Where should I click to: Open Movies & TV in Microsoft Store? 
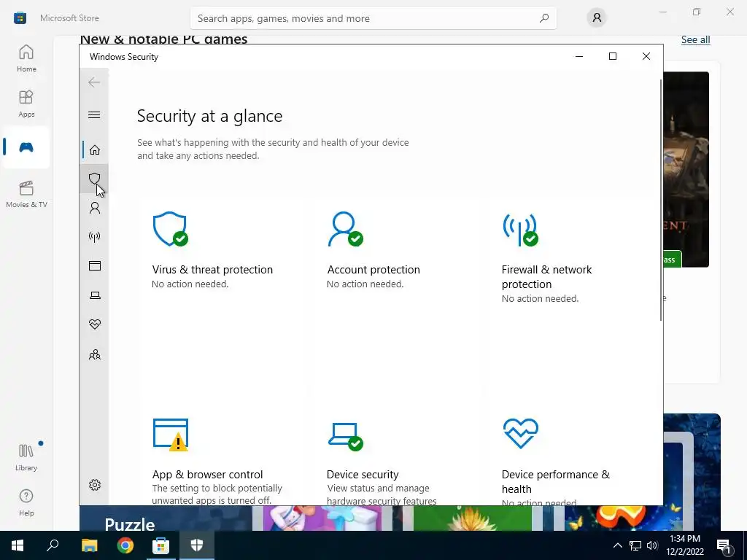point(26,194)
